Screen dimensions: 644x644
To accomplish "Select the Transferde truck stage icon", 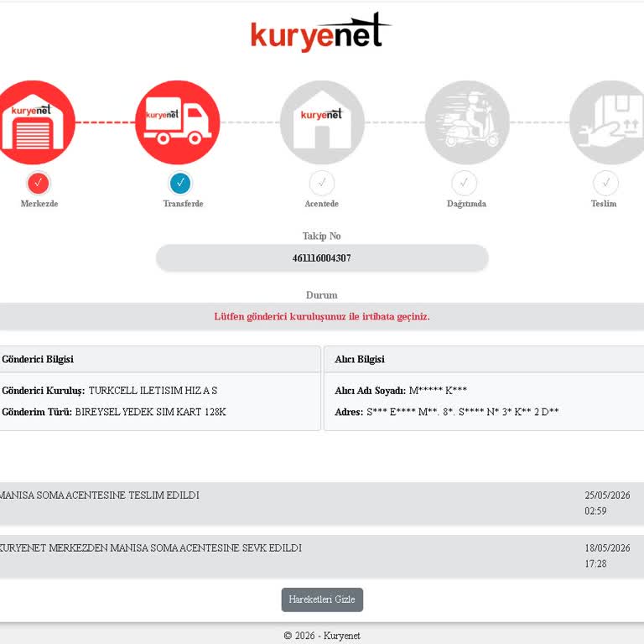I will pyautogui.click(x=178, y=122).
